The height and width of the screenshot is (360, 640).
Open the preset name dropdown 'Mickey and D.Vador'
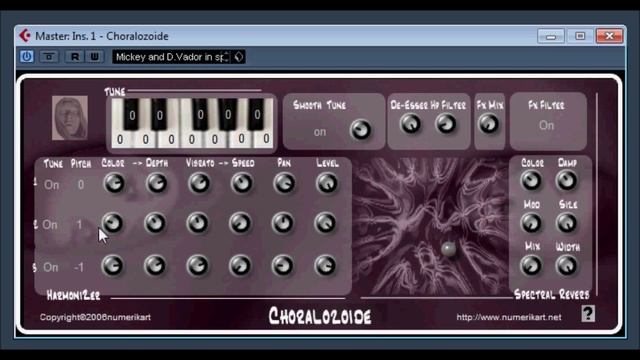172,57
